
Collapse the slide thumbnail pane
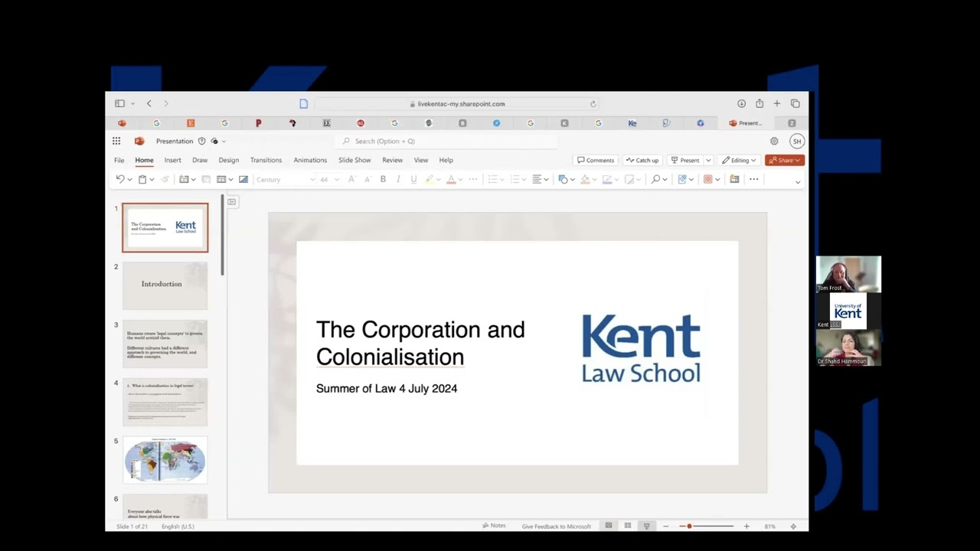(x=232, y=202)
